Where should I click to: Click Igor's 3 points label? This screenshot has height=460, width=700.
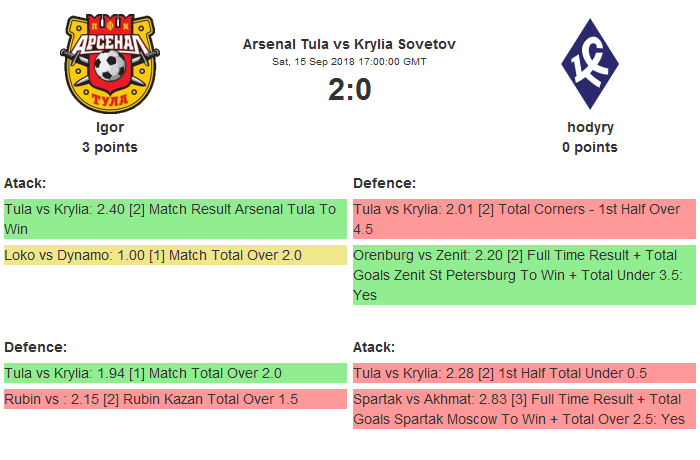pyautogui.click(x=110, y=147)
